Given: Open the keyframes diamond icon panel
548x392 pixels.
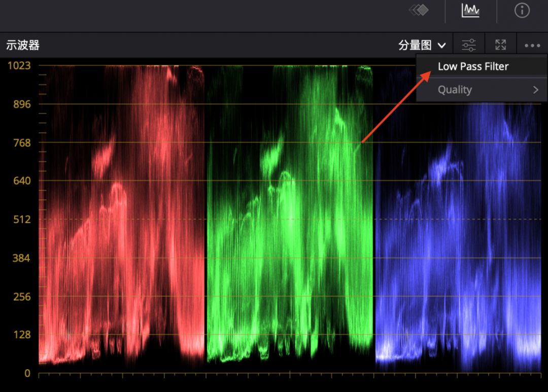Looking at the screenshot, I should pos(419,10).
